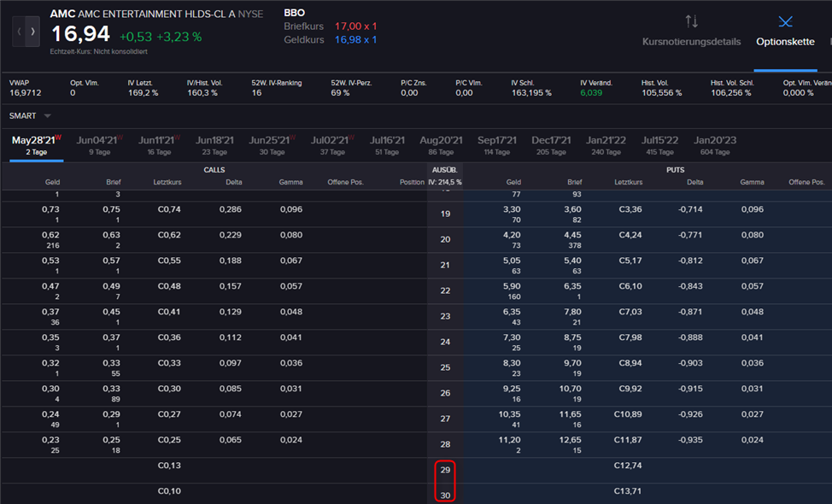The height and width of the screenshot is (504, 832).
Task: Click the Position column header
Action: (412, 182)
